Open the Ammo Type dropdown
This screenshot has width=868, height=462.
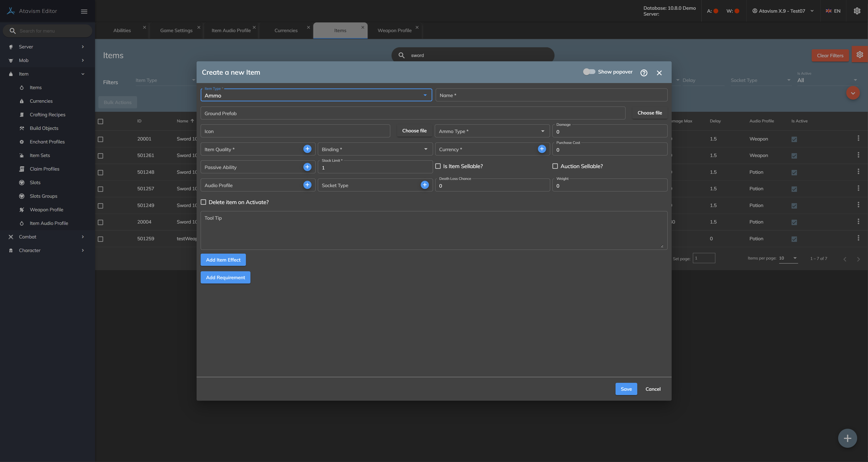(492, 131)
